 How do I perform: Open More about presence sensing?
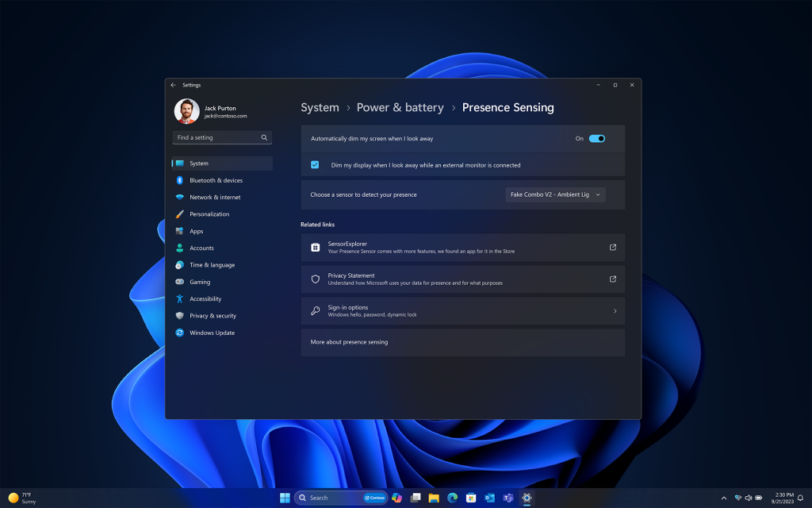[349, 342]
